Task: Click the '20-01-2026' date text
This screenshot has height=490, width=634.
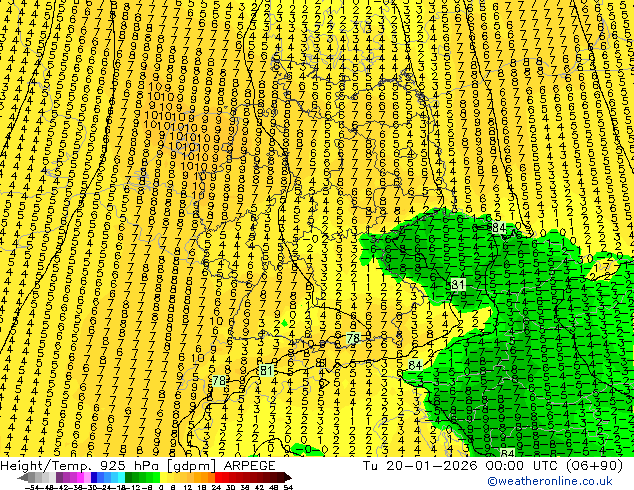Action: pos(431,465)
